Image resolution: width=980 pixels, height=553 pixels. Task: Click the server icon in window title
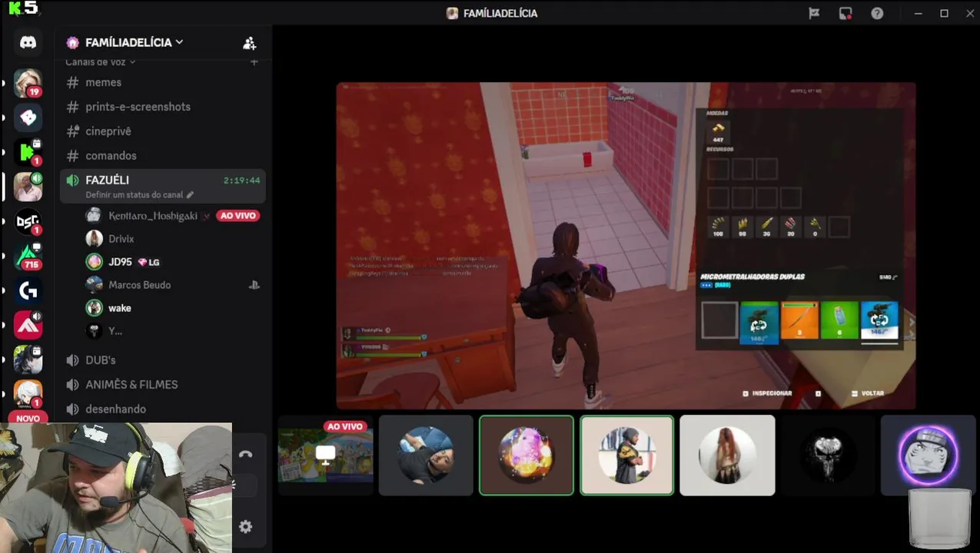click(x=453, y=13)
